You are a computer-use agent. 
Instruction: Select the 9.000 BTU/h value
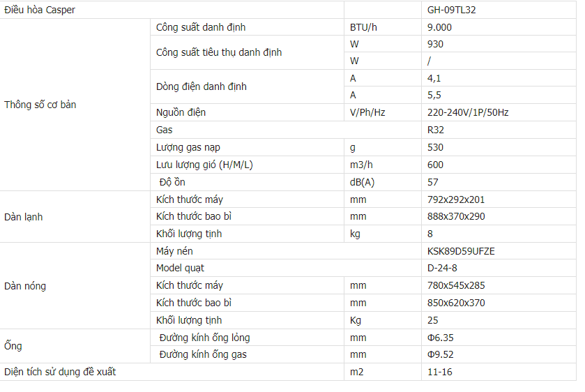(x=440, y=27)
